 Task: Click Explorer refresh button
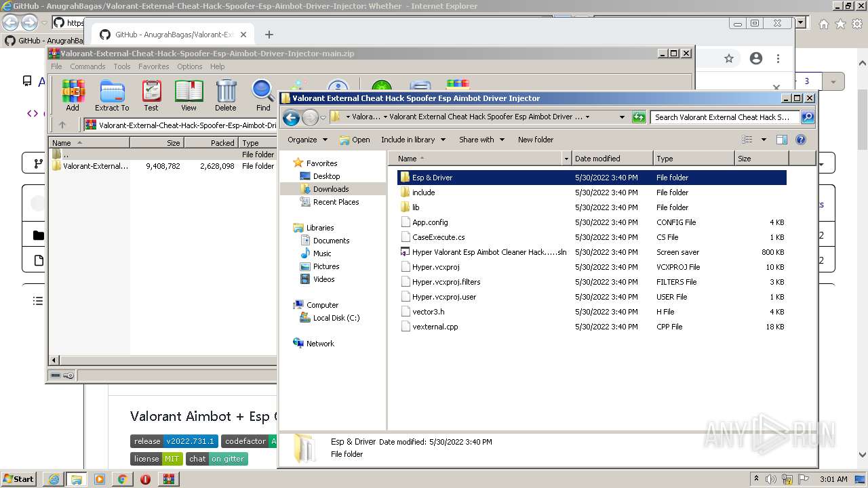tap(639, 117)
